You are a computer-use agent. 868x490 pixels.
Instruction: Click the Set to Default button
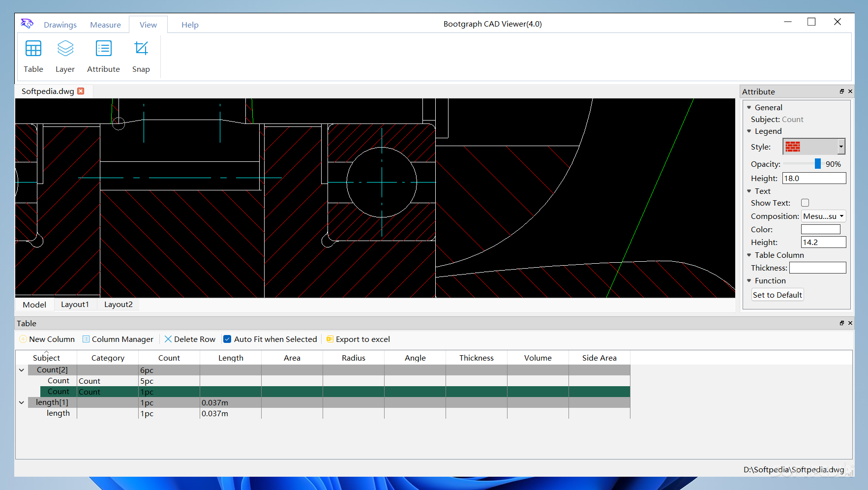pos(777,295)
